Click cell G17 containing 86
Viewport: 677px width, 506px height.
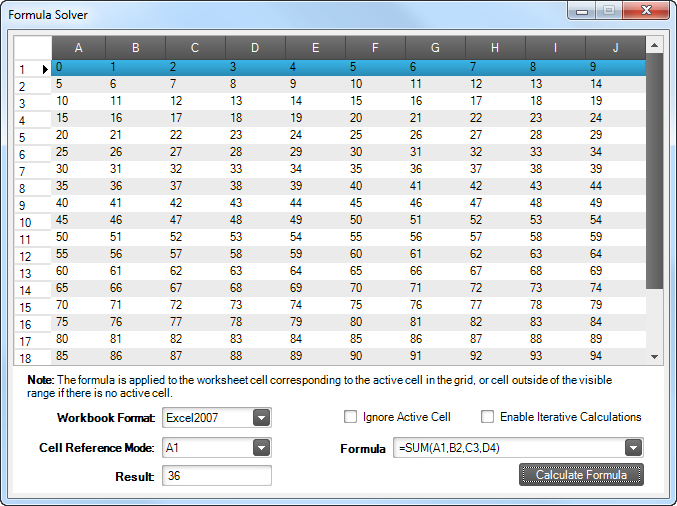pos(435,339)
